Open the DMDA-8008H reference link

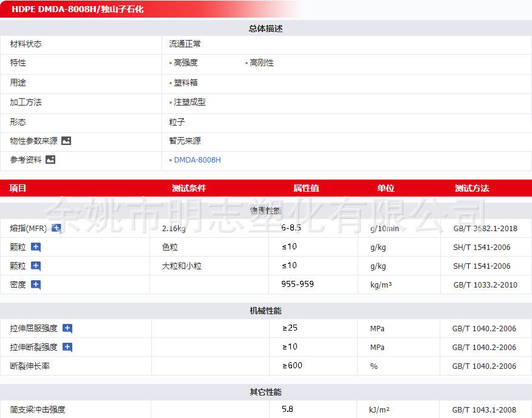tap(197, 160)
